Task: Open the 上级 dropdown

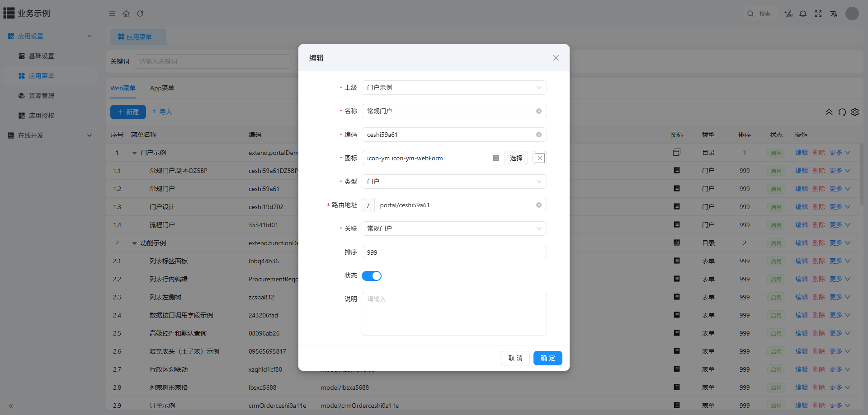Action: coord(454,88)
